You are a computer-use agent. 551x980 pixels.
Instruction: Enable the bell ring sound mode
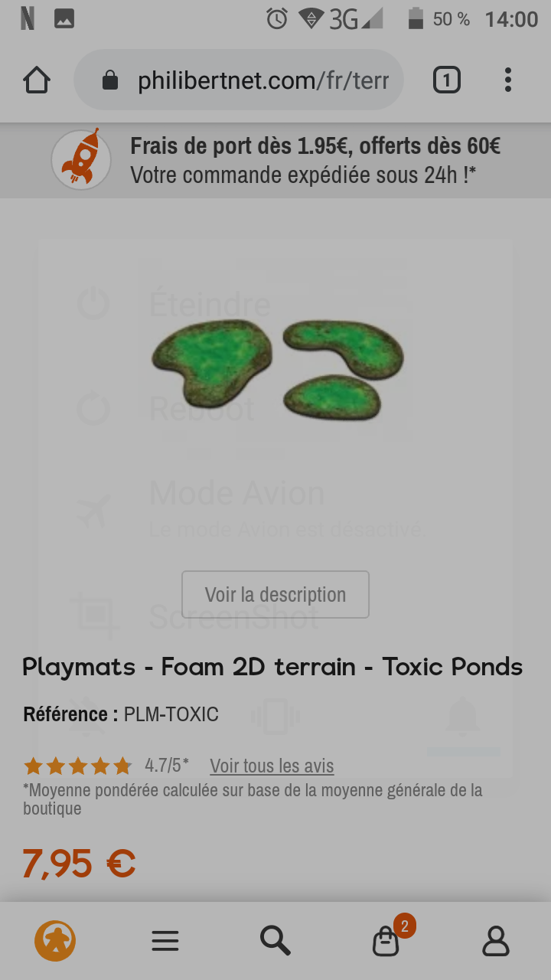click(463, 717)
